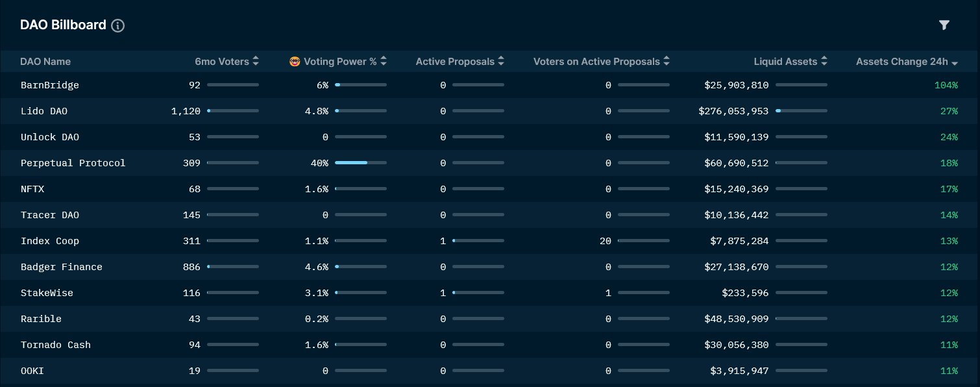Click Index Coop's 13% assets change

tap(949, 241)
